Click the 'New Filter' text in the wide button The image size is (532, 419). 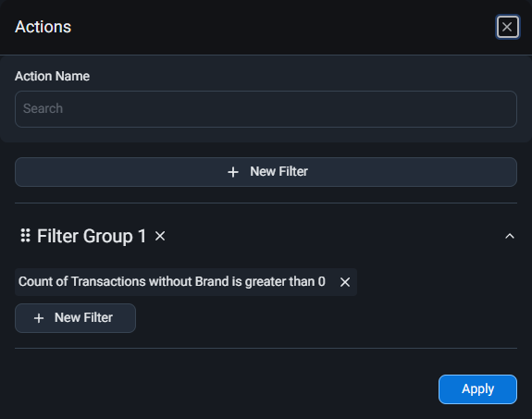[278, 172]
